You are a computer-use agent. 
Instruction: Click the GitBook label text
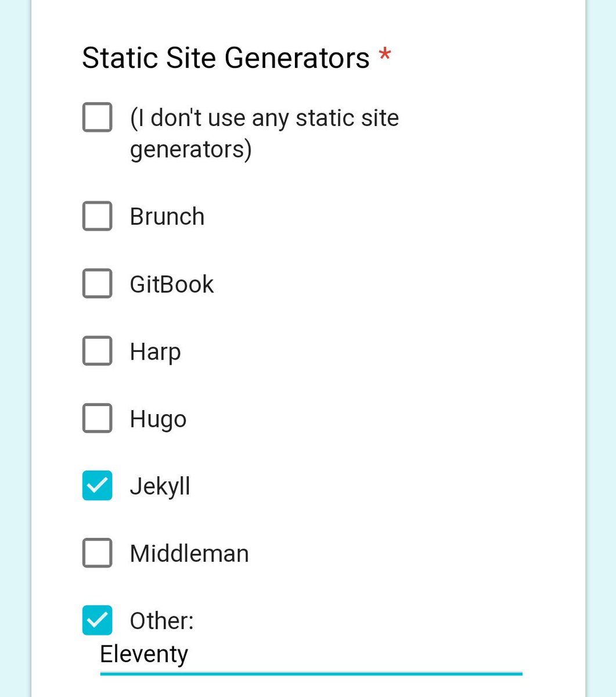(172, 284)
